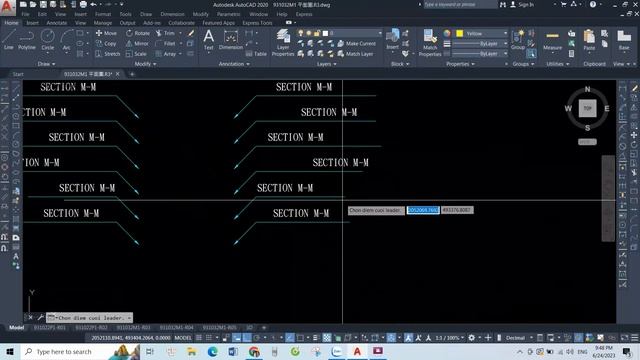Expand the Block panel

[400, 64]
